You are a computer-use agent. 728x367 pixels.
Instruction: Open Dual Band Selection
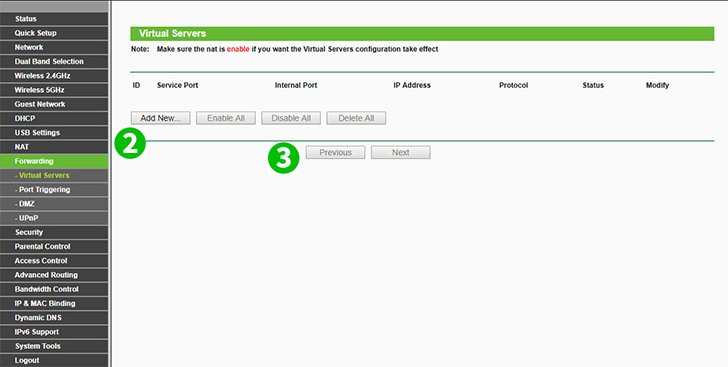[54, 61]
